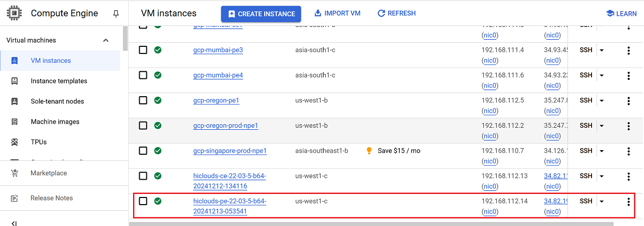
Task: Open the hiclouds-pe-22-03-5-b64-20241213-053541 instance link
Action: 230,206
